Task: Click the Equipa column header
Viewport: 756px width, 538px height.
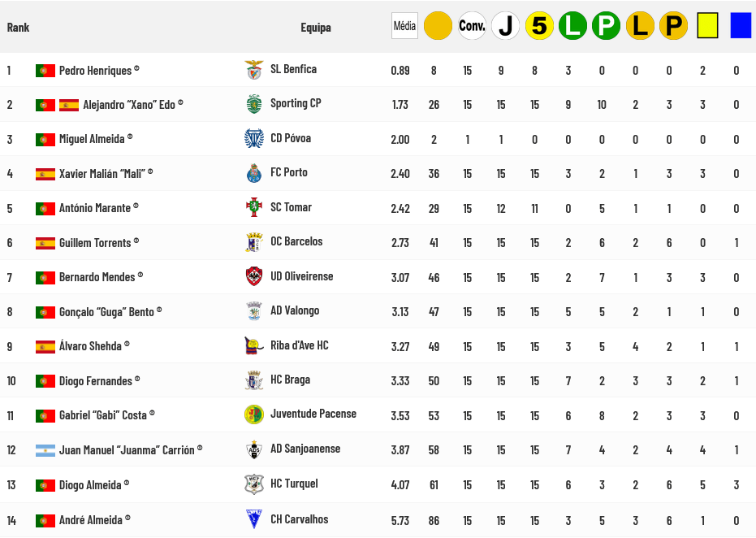Action: click(x=316, y=28)
